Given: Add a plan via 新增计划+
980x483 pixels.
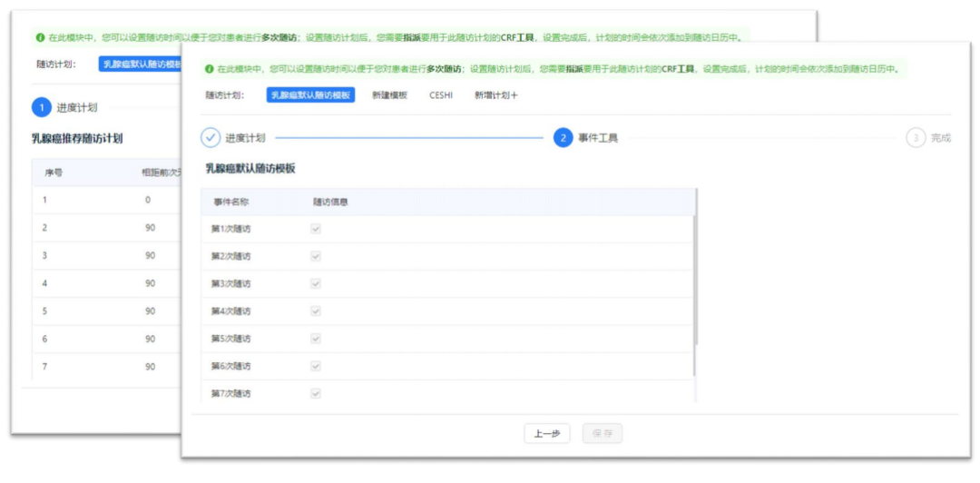Looking at the screenshot, I should click(x=495, y=95).
